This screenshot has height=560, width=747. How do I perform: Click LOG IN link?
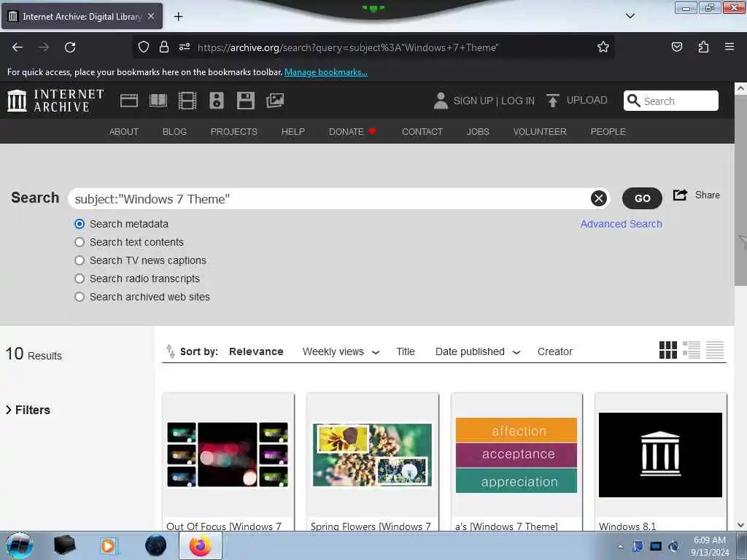[518, 101]
